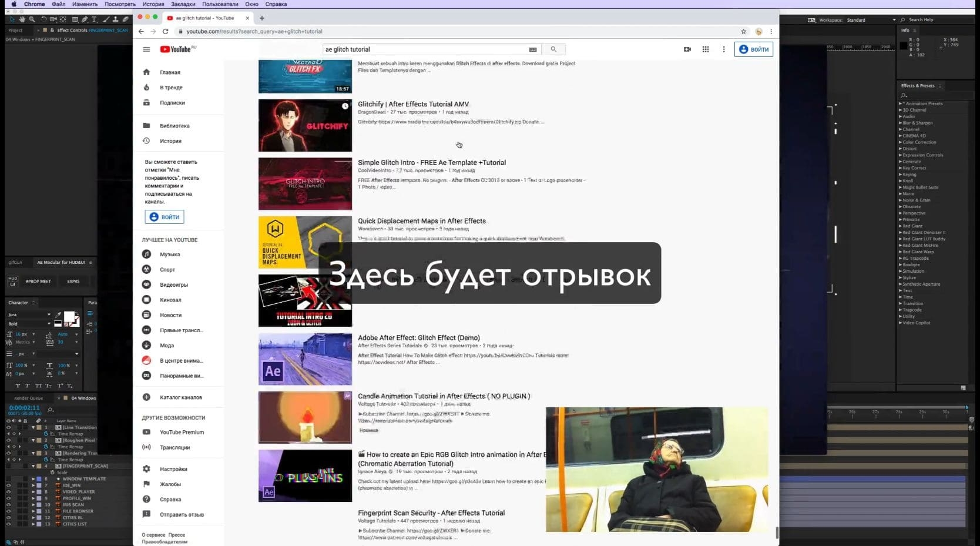Toggle visibility of Line Transition layer
Screen dimensions: 980x546
[8, 427]
